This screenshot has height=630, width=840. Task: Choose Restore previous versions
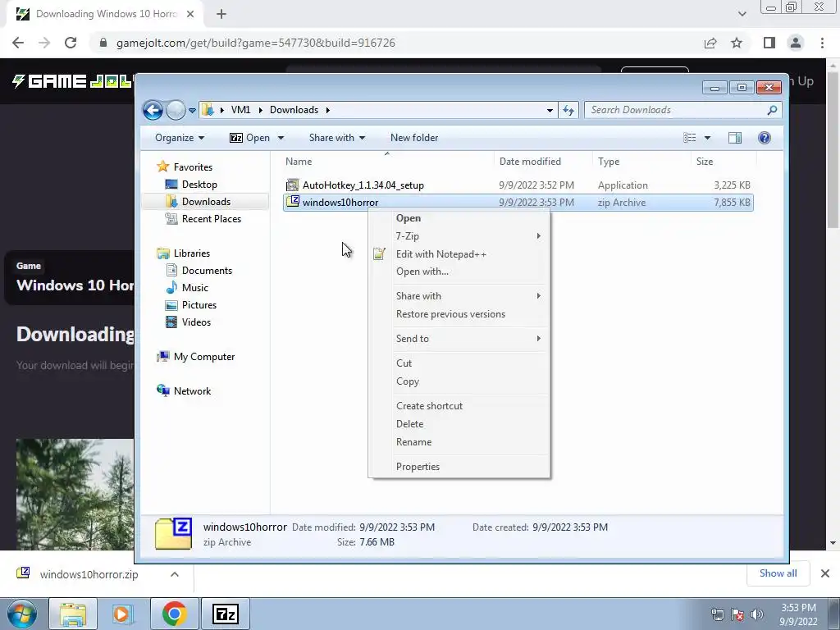tap(459, 314)
